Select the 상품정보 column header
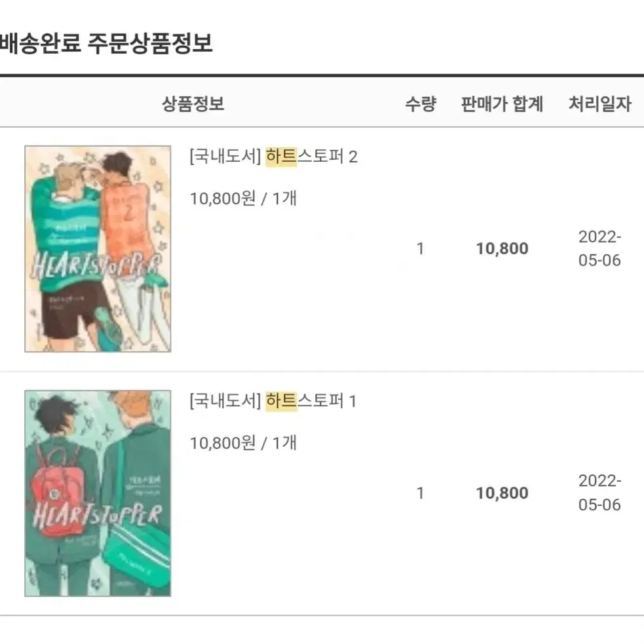 click(193, 104)
